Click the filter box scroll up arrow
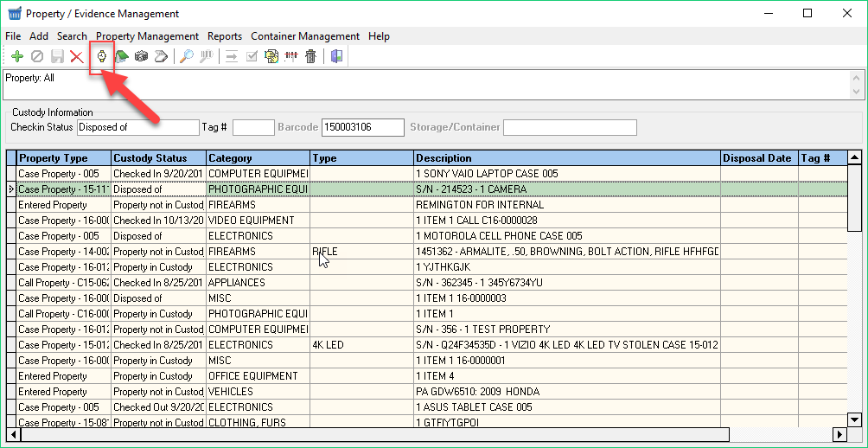This screenshot has width=868, height=448. tap(856, 78)
